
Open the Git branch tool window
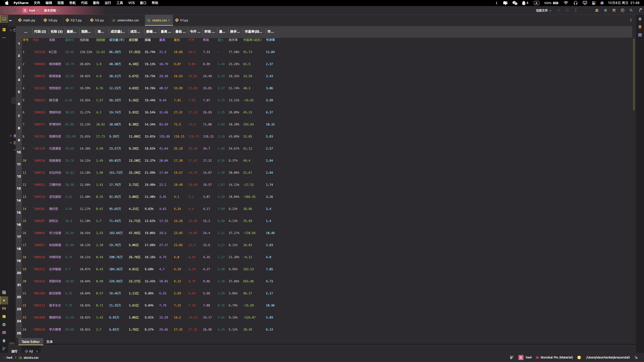coord(4,349)
